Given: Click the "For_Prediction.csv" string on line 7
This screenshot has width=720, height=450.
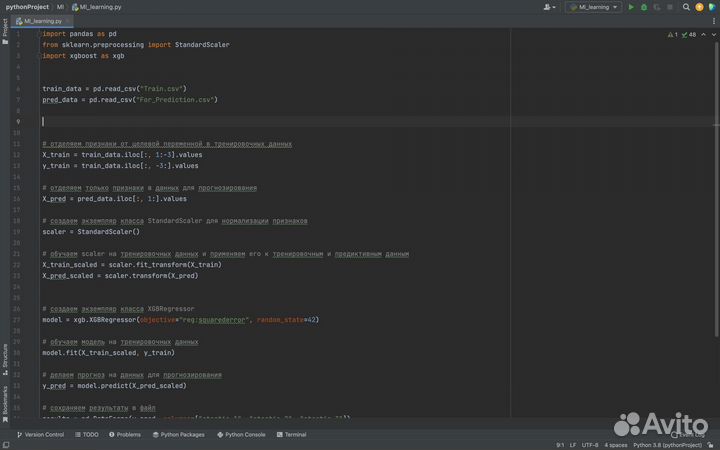Looking at the screenshot, I should pyautogui.click(x=175, y=100).
